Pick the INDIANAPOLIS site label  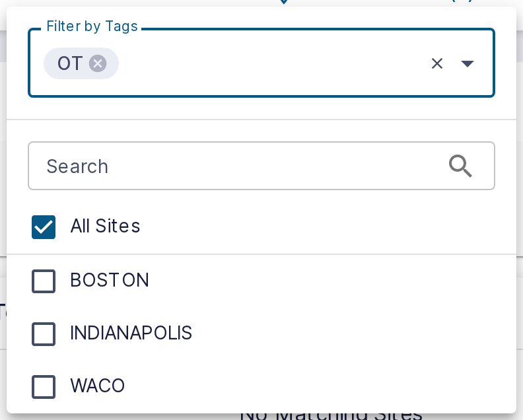tap(131, 333)
